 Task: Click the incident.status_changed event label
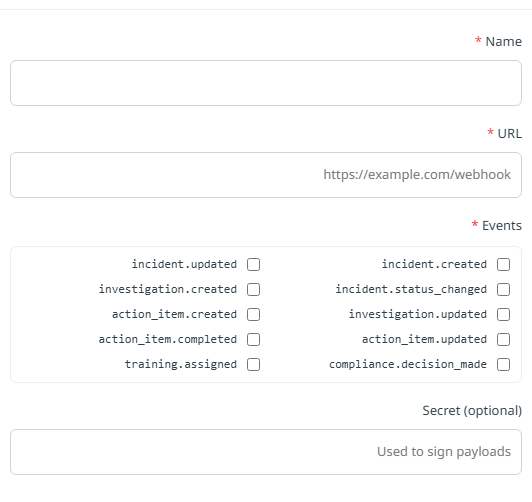pos(411,289)
